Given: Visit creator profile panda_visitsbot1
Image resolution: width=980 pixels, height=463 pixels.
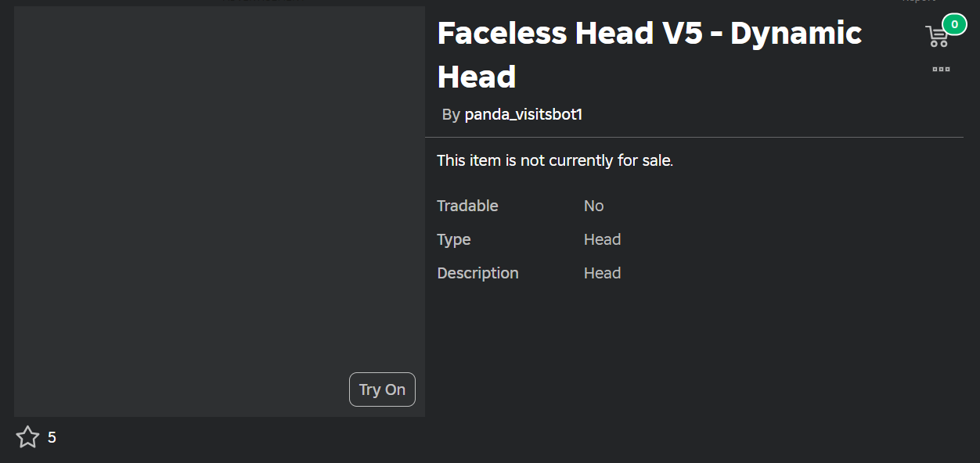Looking at the screenshot, I should (523, 114).
